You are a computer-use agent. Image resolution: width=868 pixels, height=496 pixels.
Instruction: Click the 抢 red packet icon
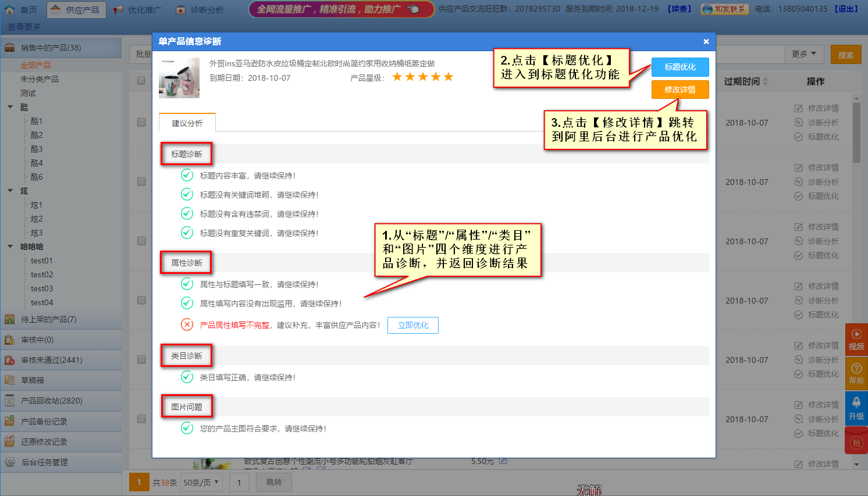[856, 442]
